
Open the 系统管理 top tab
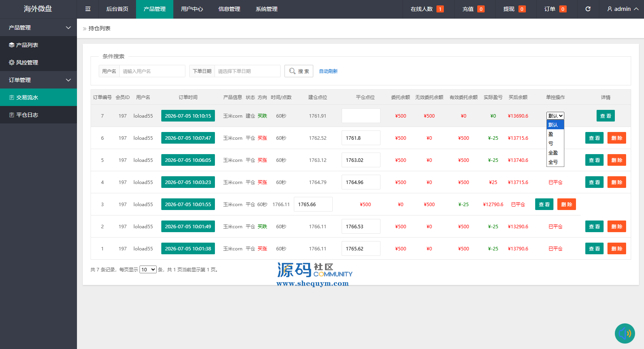(x=267, y=9)
